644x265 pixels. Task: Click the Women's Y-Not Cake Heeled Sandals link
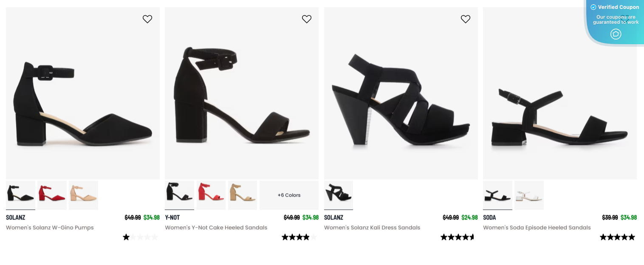[216, 227]
